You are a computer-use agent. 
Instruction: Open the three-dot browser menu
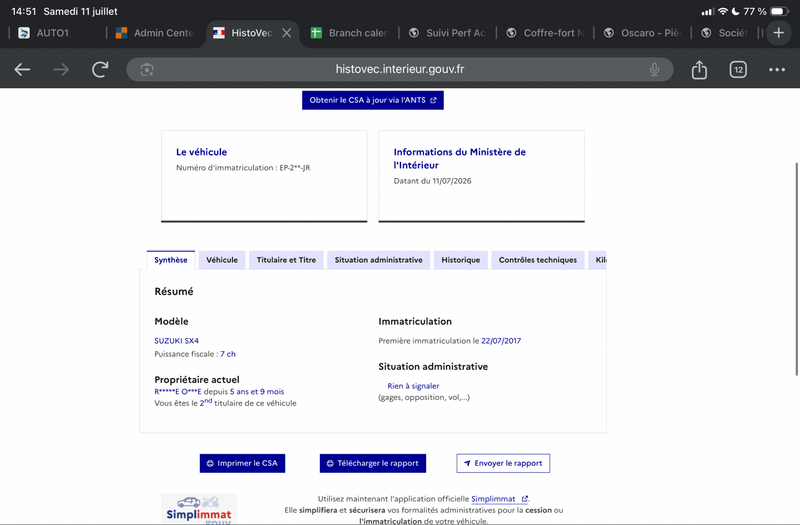(777, 69)
